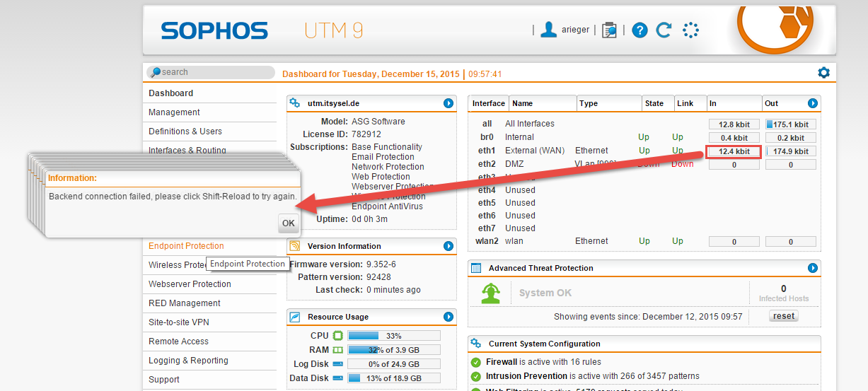Click the user profile icon near arieger
Image resolution: width=868 pixels, height=391 pixels.
click(x=548, y=30)
